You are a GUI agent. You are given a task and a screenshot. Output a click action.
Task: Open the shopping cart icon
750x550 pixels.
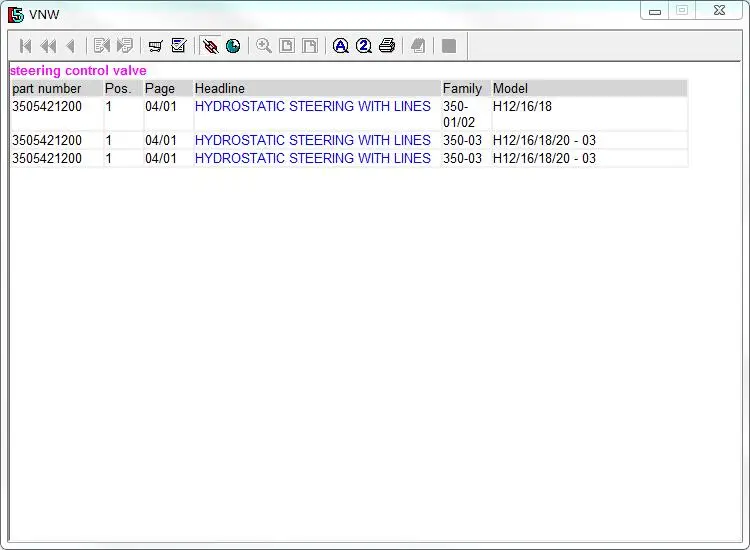pos(155,46)
